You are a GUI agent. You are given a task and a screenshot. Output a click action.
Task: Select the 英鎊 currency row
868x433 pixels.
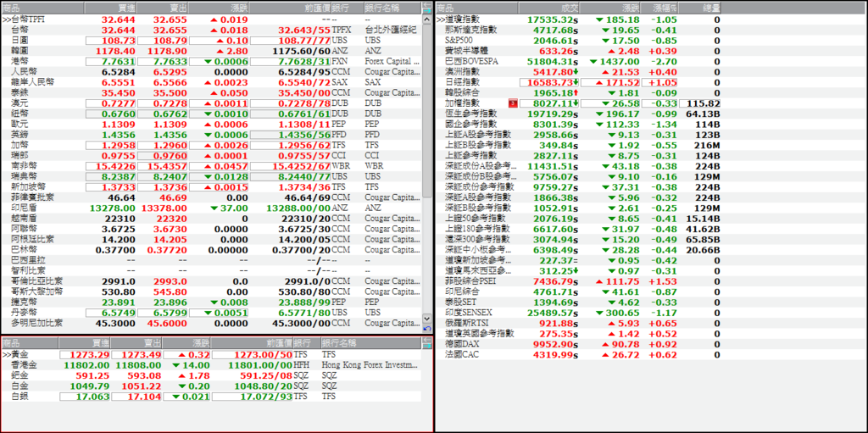[211, 135]
